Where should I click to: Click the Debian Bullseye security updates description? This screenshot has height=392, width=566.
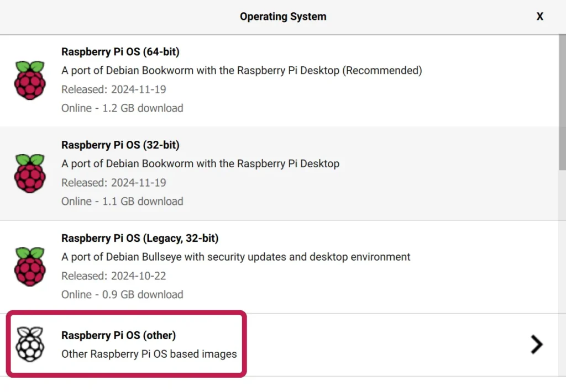pyautogui.click(x=235, y=257)
